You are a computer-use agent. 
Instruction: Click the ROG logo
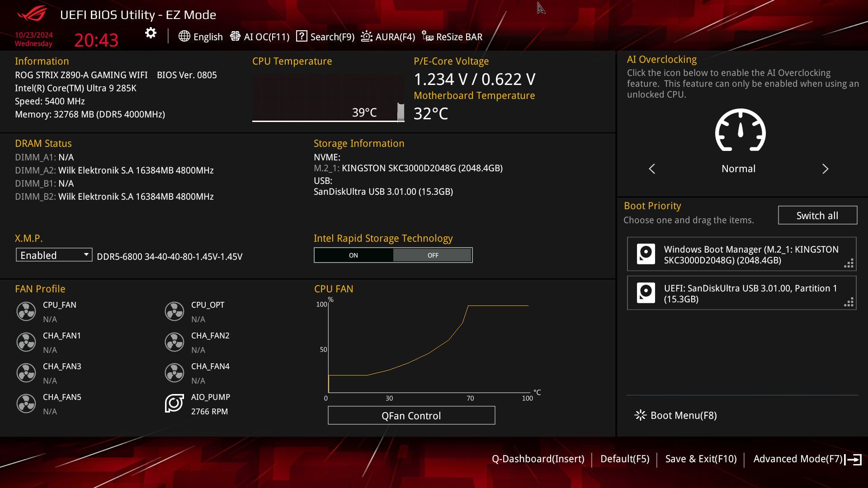coord(32,14)
